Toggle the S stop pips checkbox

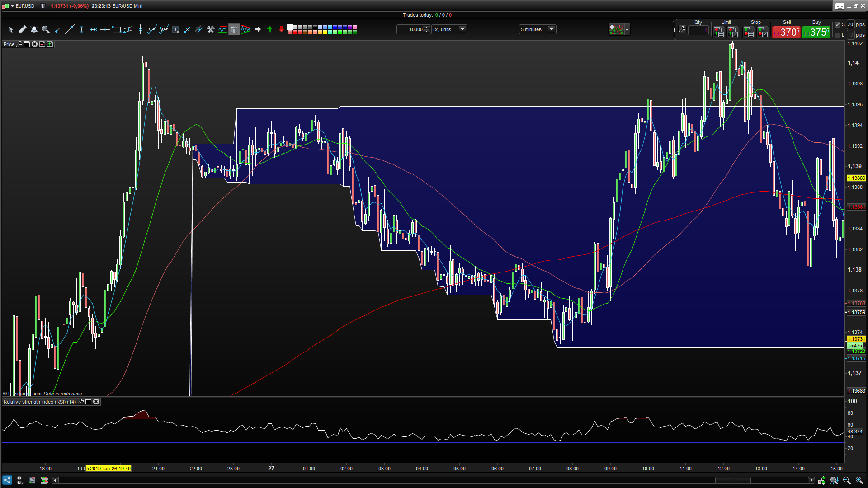(837, 25)
